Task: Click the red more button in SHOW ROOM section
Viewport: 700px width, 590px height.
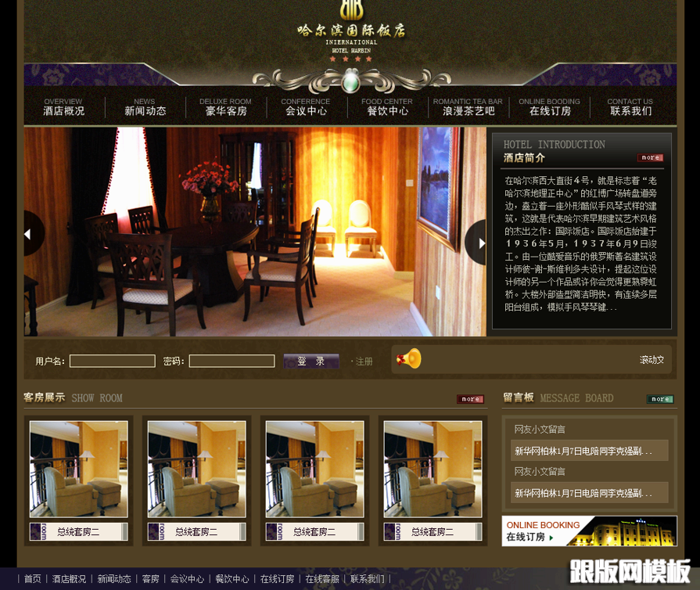Action: point(469,399)
